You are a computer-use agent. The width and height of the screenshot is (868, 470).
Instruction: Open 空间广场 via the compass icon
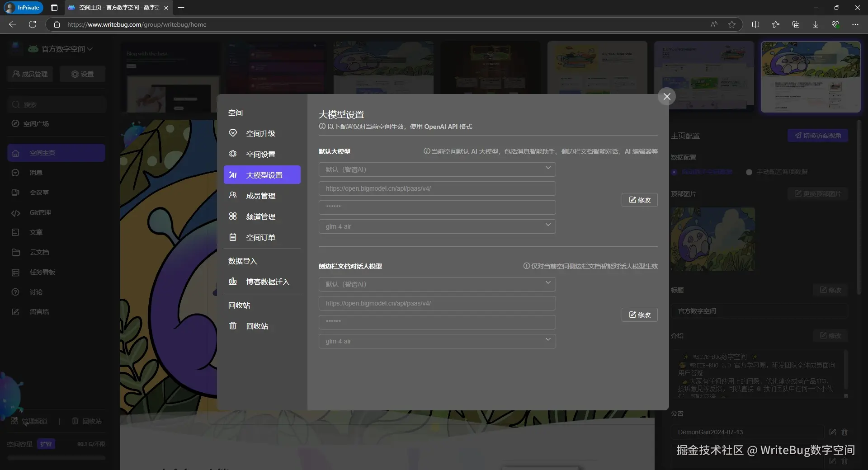pos(15,123)
